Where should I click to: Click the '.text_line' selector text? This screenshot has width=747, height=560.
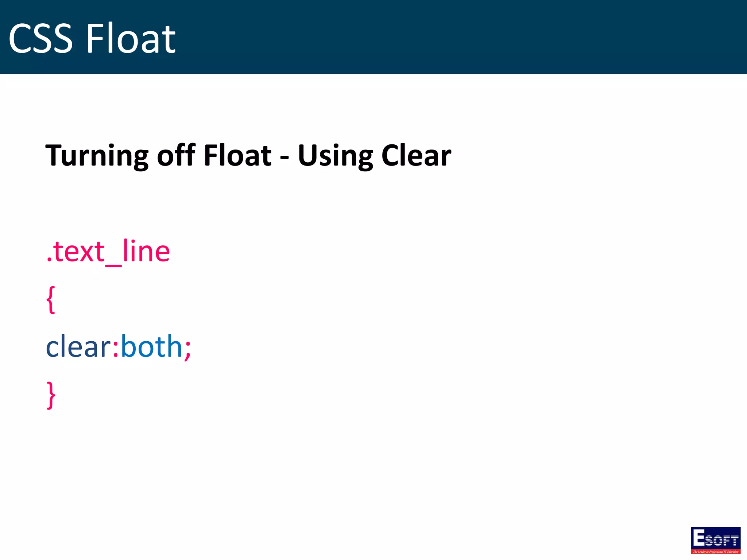tap(108, 252)
